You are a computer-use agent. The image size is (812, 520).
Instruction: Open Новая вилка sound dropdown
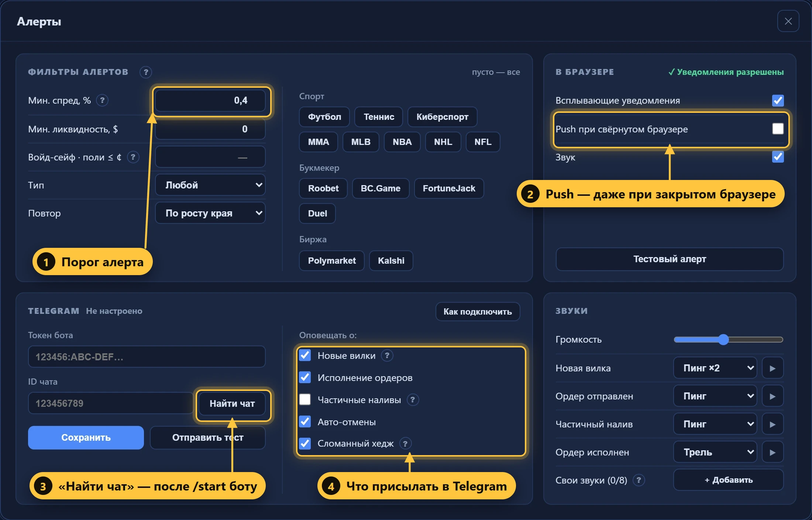coord(715,368)
